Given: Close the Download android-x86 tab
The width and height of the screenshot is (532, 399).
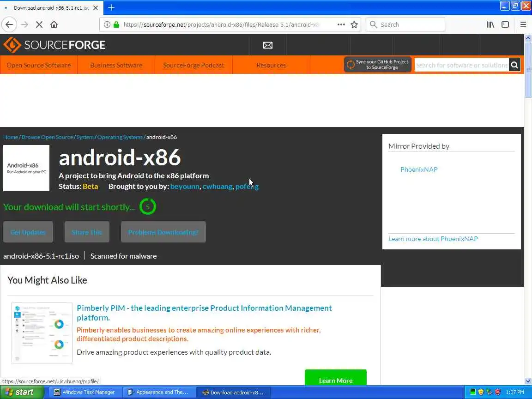Looking at the screenshot, I should (96, 8).
